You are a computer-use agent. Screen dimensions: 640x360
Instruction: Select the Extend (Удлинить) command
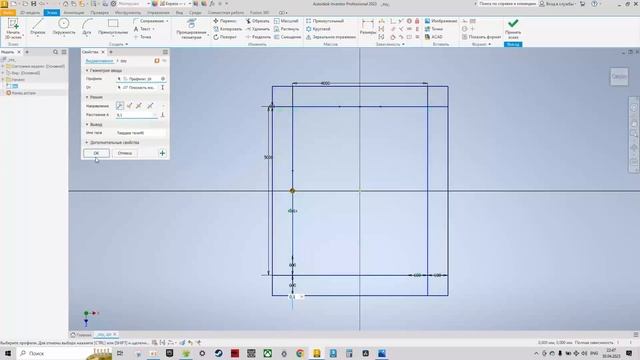pyautogui.click(x=258, y=29)
